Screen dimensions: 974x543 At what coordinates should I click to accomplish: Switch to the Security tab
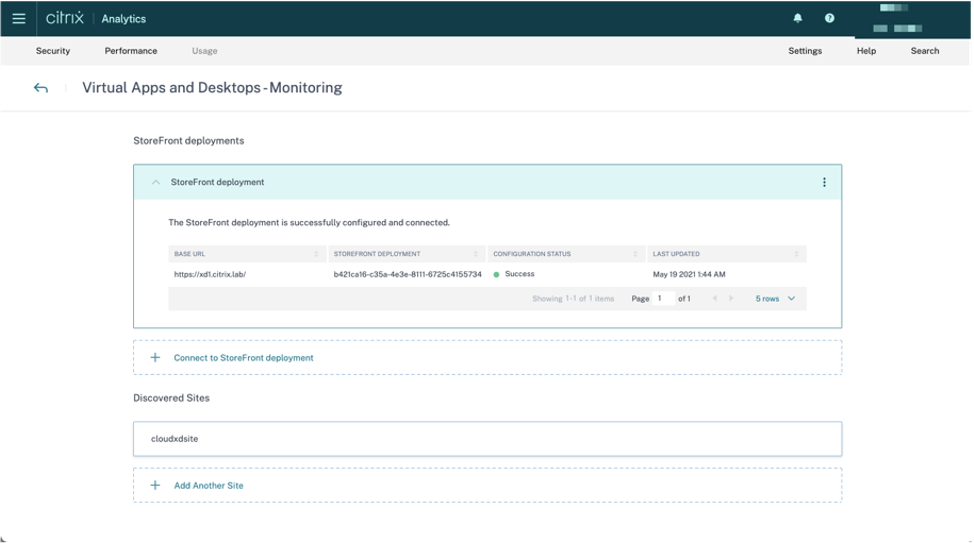[53, 51]
